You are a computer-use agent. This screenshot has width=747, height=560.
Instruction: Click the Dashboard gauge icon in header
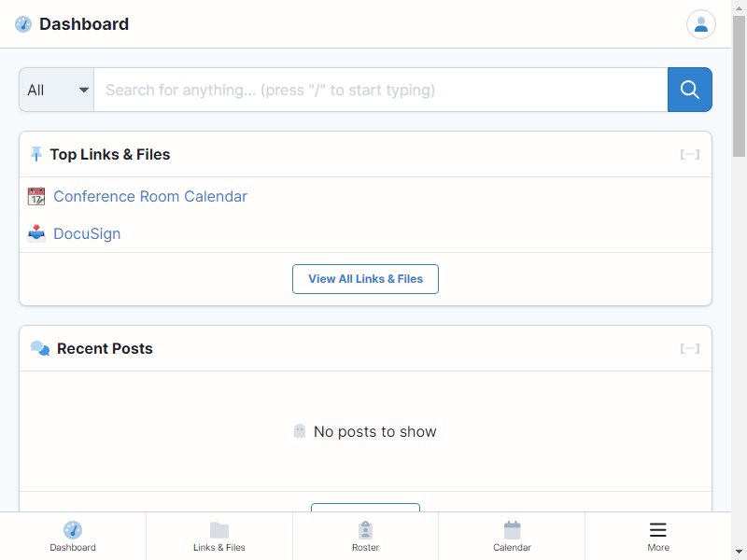pos(23,24)
